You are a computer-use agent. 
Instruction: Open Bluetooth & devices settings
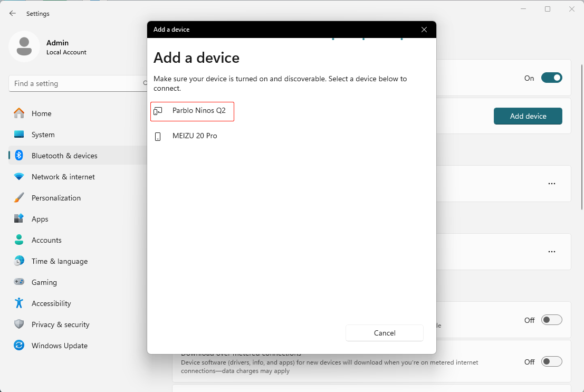click(78, 156)
